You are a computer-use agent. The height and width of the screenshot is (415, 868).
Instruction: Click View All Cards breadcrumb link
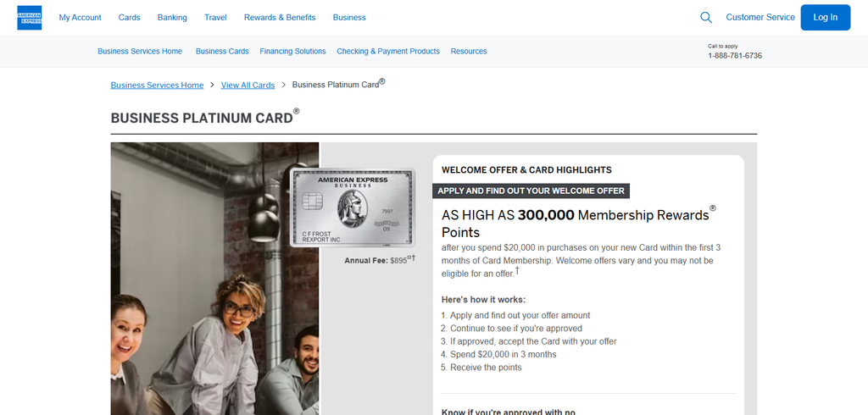248,86
